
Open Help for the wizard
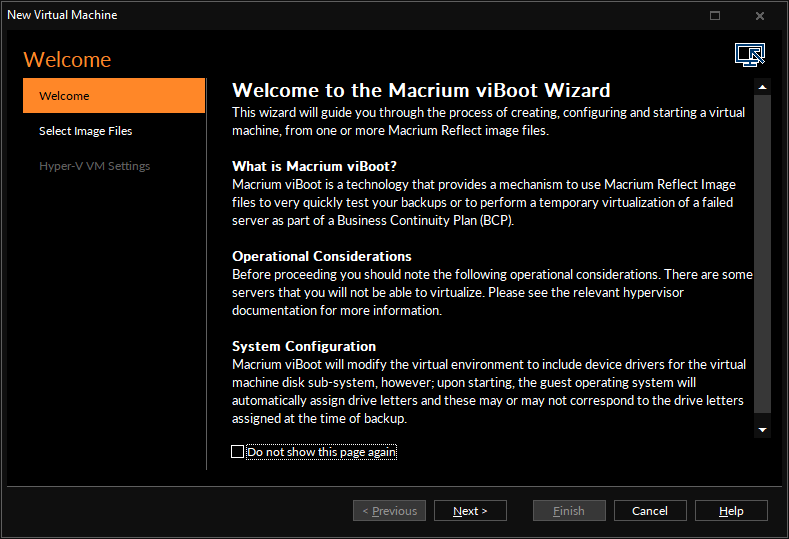[731, 511]
